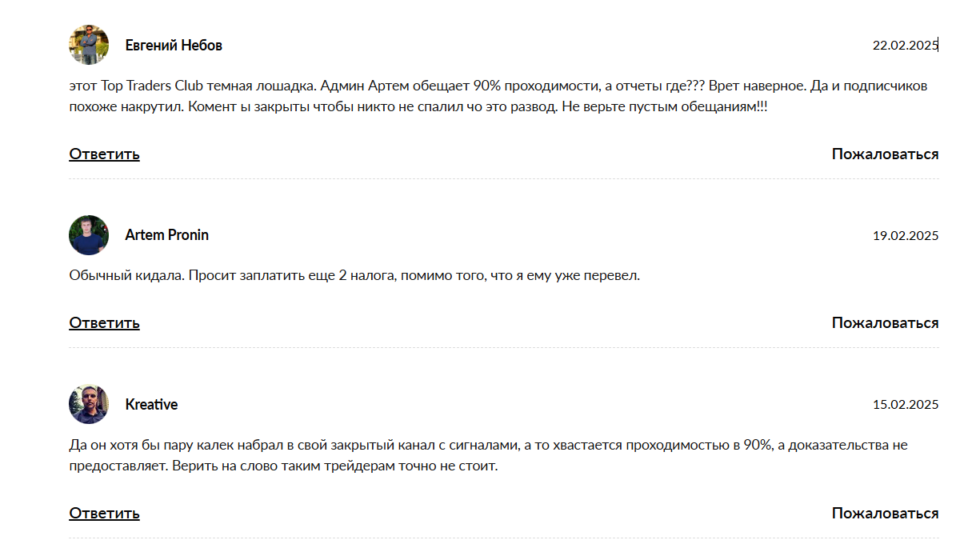Click the comment text starting with Обычный кидала

[x=354, y=276]
